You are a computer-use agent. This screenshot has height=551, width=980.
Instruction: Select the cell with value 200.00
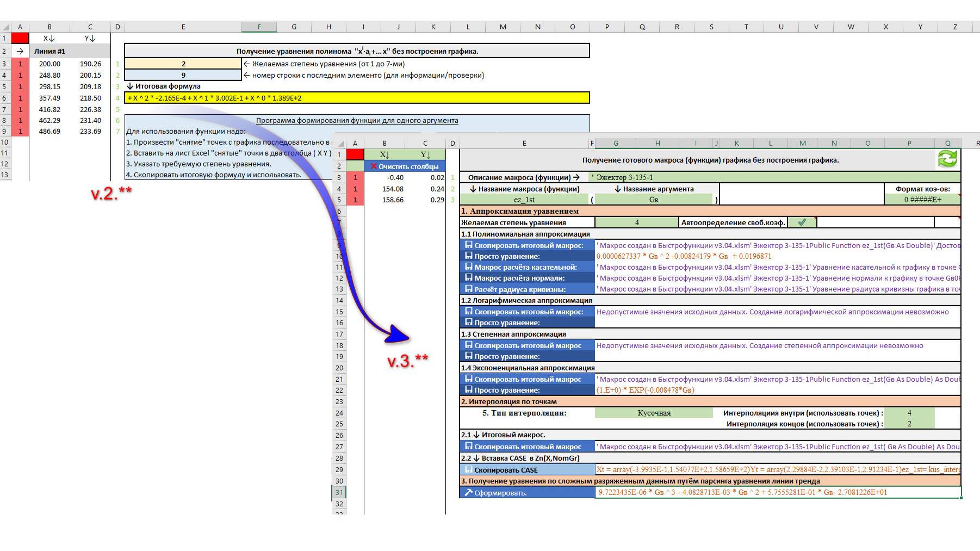tap(49, 64)
